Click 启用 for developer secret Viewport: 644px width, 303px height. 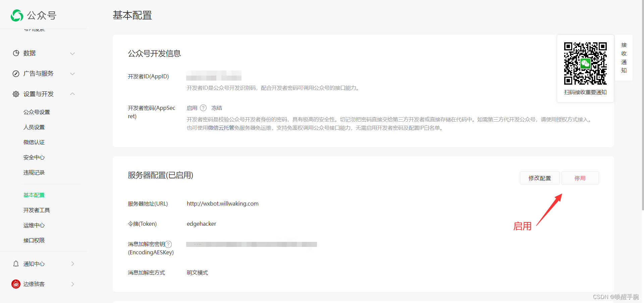click(x=192, y=108)
